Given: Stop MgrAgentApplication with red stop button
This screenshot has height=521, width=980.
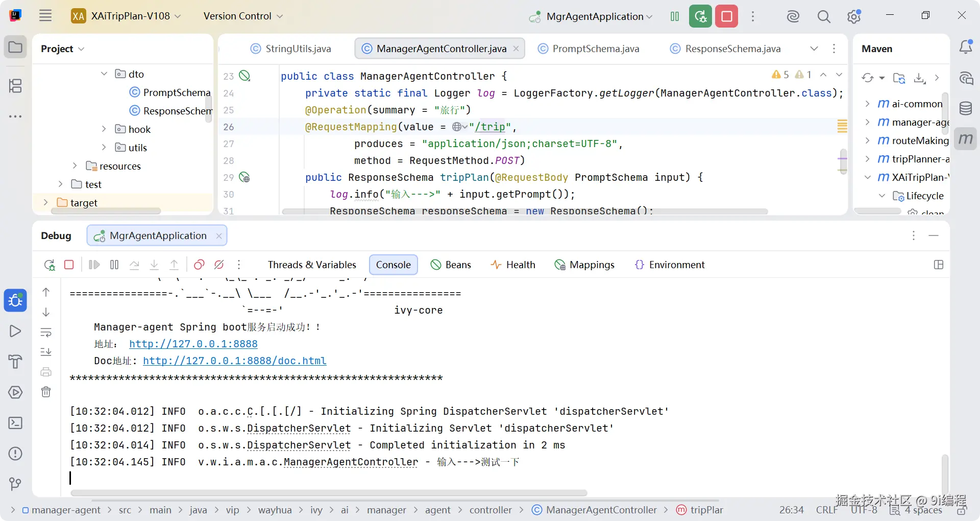Looking at the screenshot, I should pyautogui.click(x=727, y=16).
